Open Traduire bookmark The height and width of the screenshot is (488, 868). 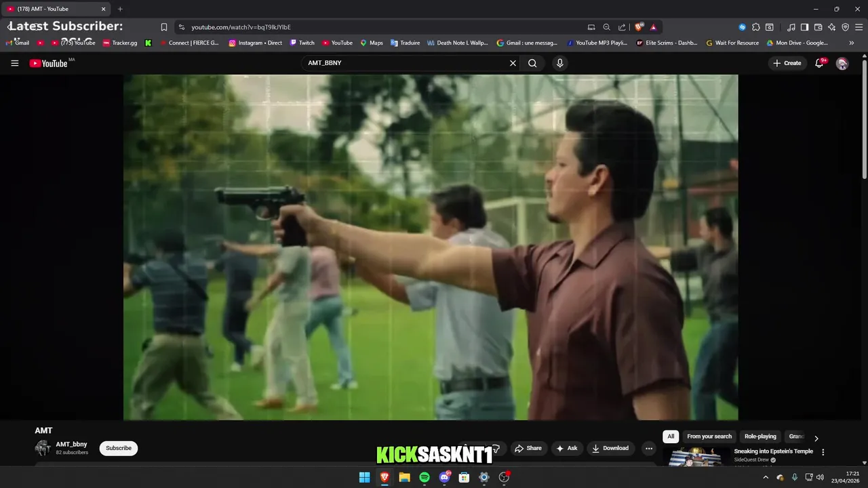(x=405, y=43)
